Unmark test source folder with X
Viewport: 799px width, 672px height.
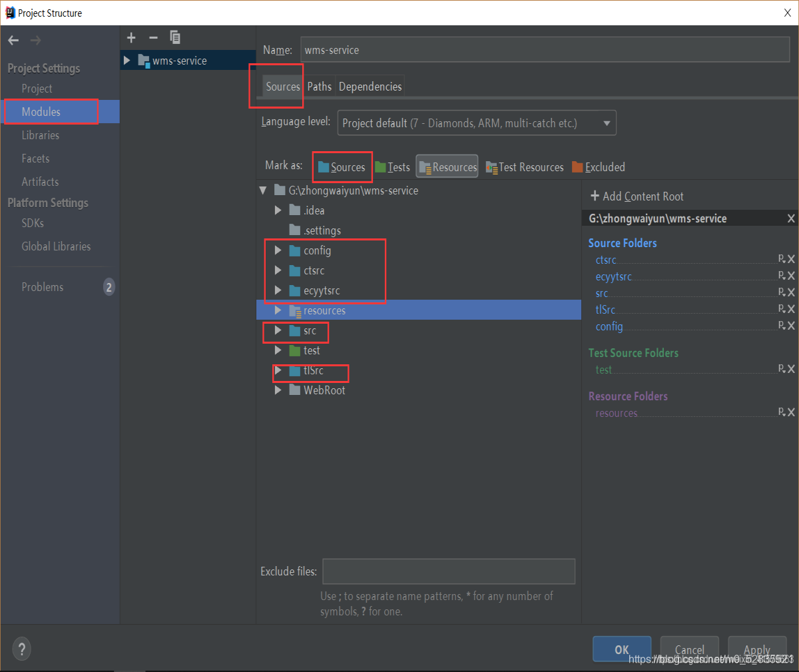click(791, 369)
